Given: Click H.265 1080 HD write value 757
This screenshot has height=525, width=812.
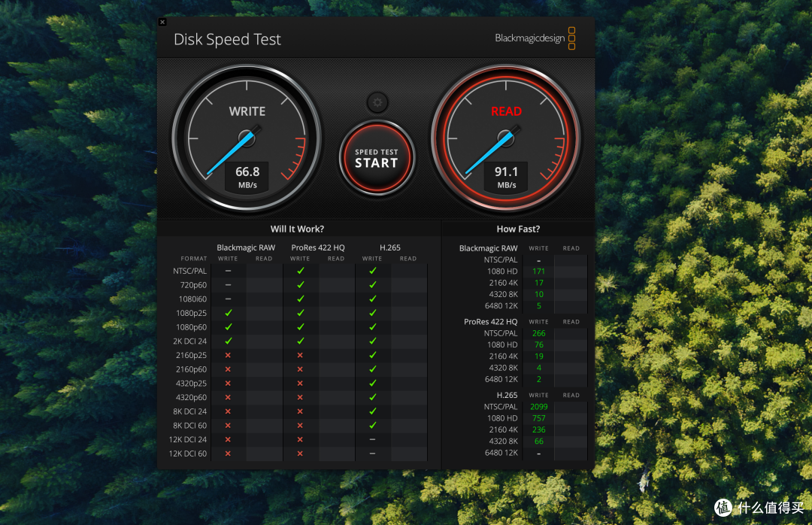Looking at the screenshot, I should [538, 418].
